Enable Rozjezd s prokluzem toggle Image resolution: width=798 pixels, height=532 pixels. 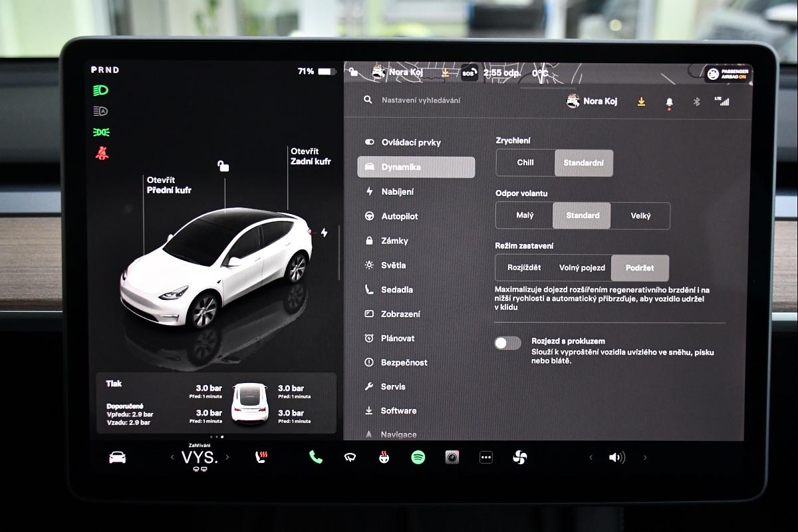pyautogui.click(x=507, y=343)
